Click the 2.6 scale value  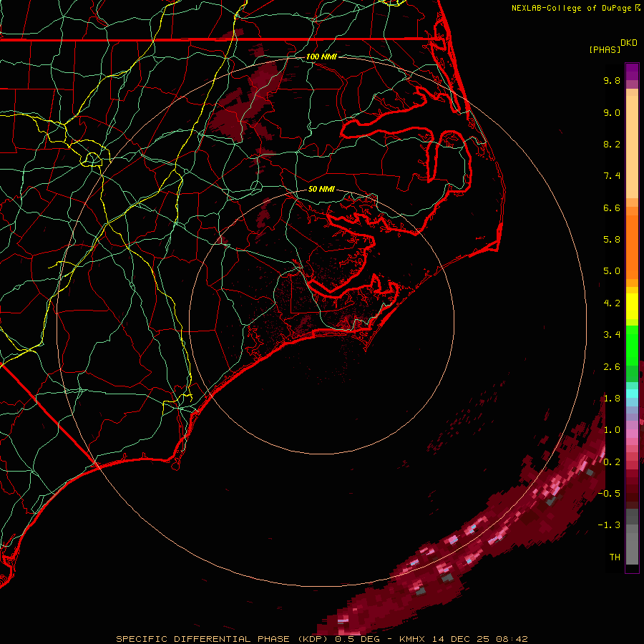612,367
